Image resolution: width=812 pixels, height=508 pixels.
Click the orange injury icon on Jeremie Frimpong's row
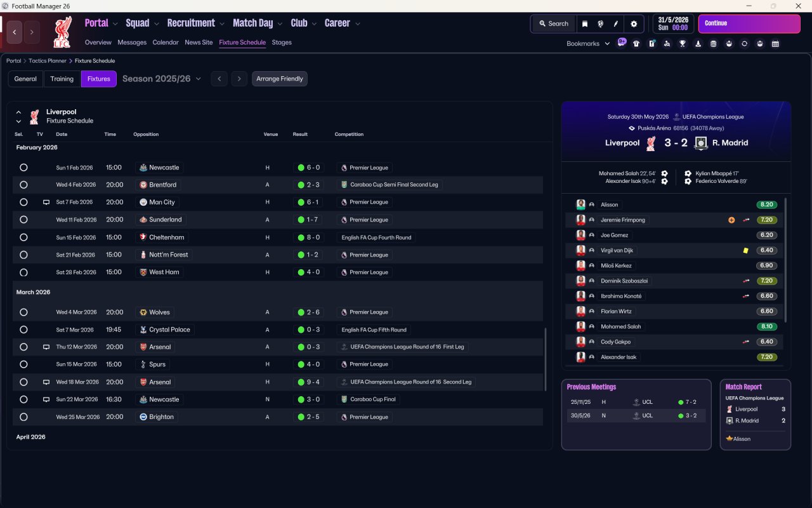tap(731, 220)
